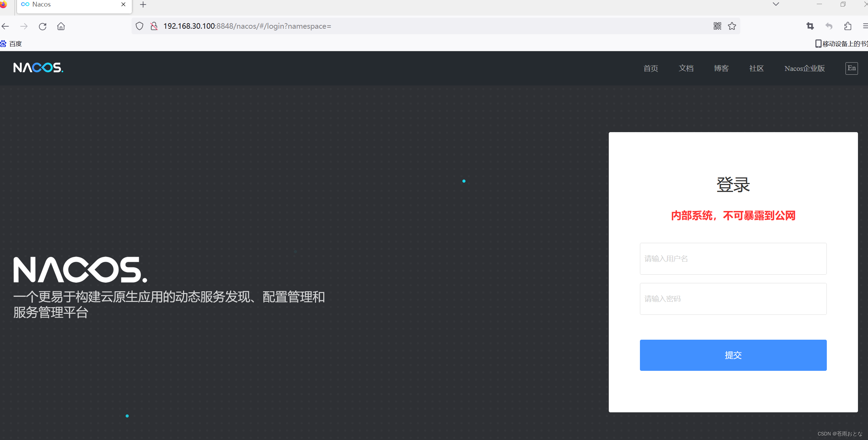Viewport: 868px width, 440px height.
Task: Click the undo arrow toolbar icon
Action: [x=829, y=26]
